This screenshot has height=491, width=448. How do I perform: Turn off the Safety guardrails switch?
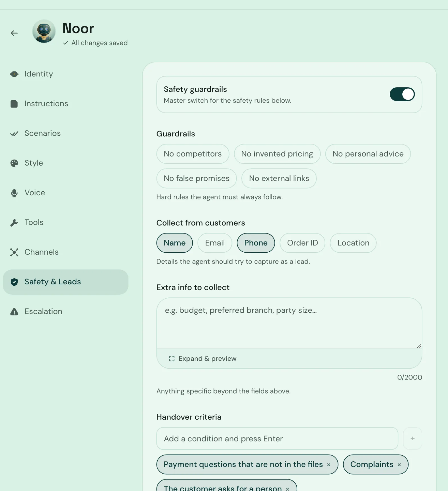click(402, 94)
